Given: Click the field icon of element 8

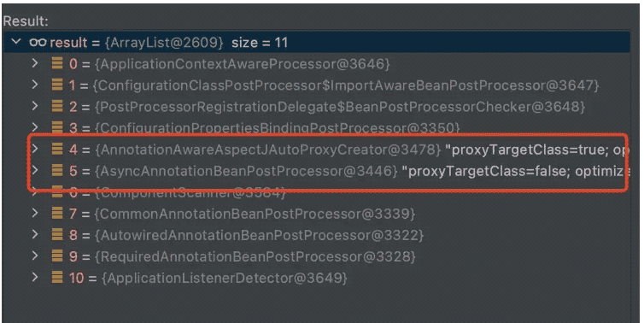Looking at the screenshot, I should [57, 235].
